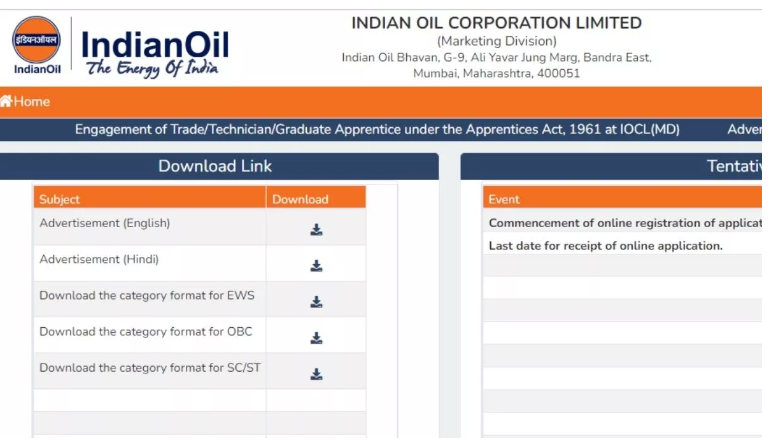Download the EWS category format file
This screenshot has height=440, width=776.
click(x=316, y=302)
